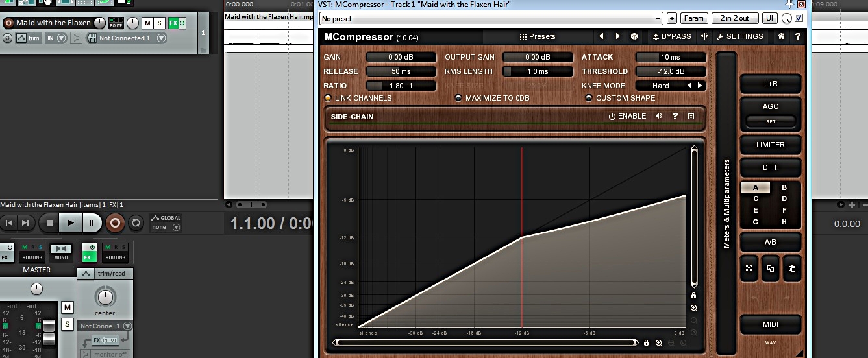The height and width of the screenshot is (358, 868).
Task: Enable the SIDE-CHAIN with ENABLE button
Action: click(627, 117)
